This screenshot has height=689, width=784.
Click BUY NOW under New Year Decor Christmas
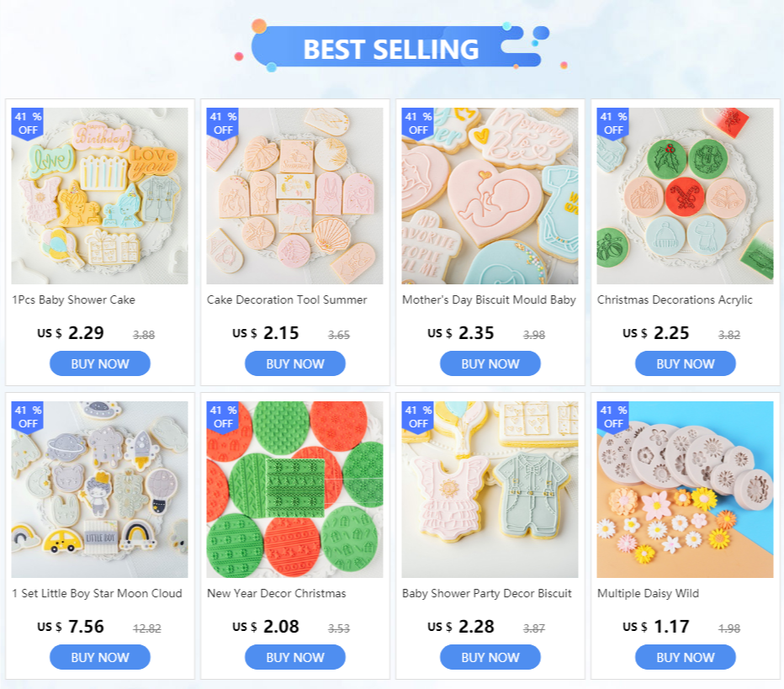click(295, 657)
